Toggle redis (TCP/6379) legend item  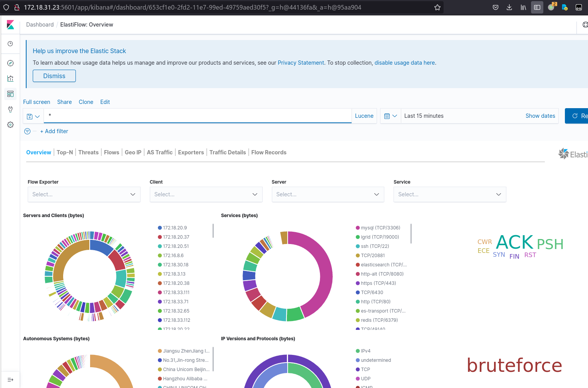377,320
